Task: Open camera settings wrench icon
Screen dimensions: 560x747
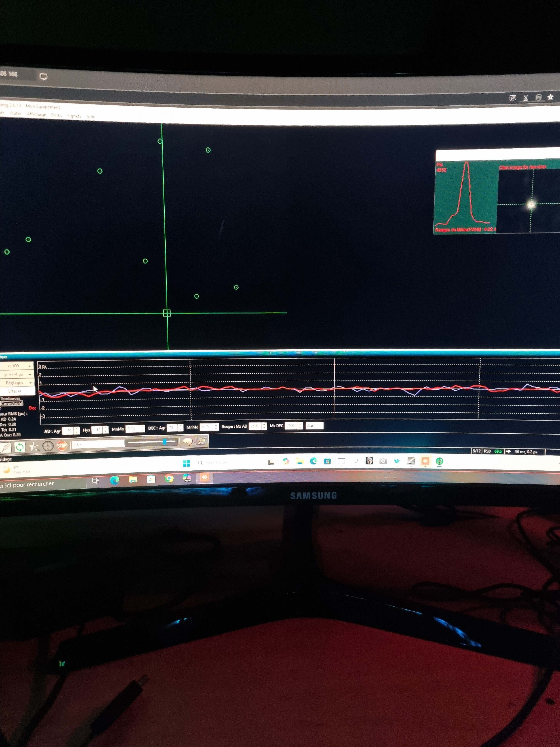Action: point(201,441)
